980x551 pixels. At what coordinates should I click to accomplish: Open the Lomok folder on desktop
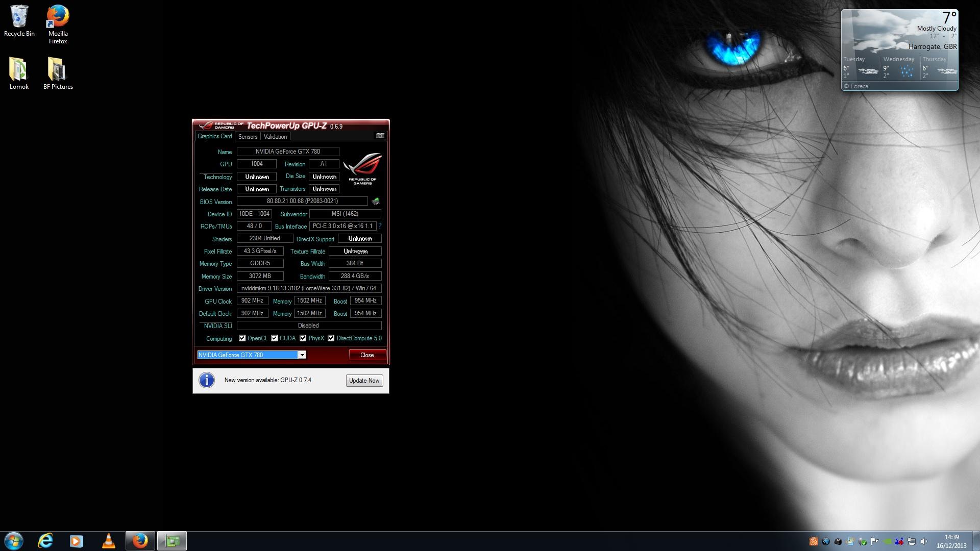[x=19, y=73]
